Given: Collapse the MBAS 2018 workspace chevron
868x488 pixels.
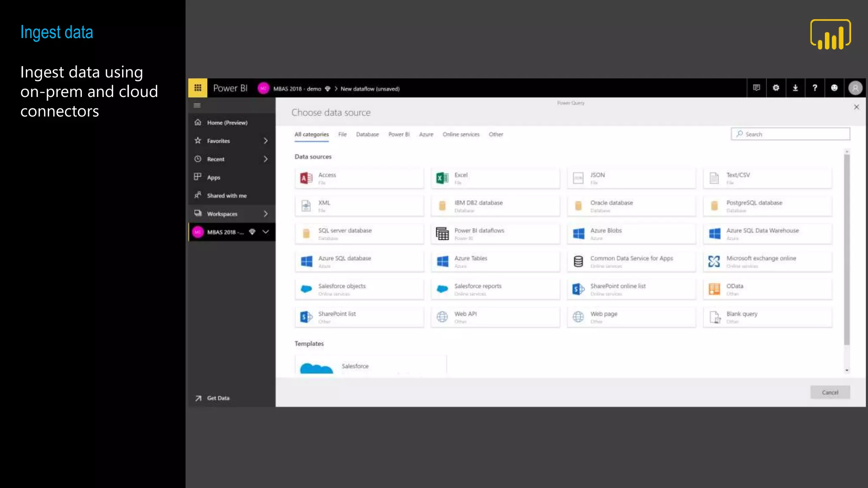Looking at the screenshot, I should tap(266, 232).
